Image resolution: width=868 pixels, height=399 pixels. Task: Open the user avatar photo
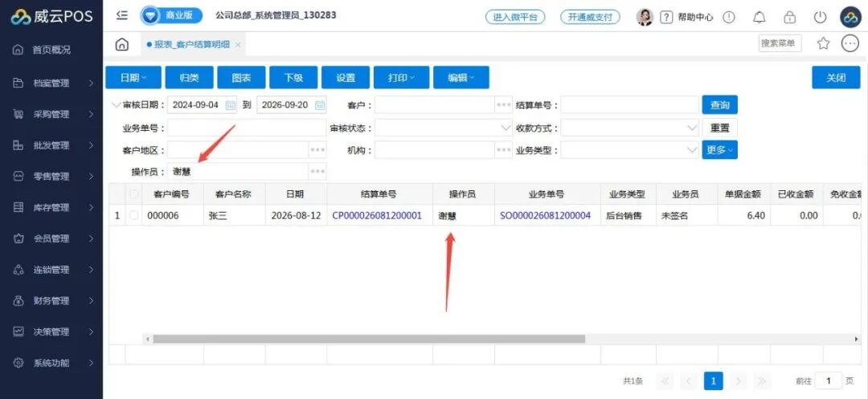click(645, 17)
